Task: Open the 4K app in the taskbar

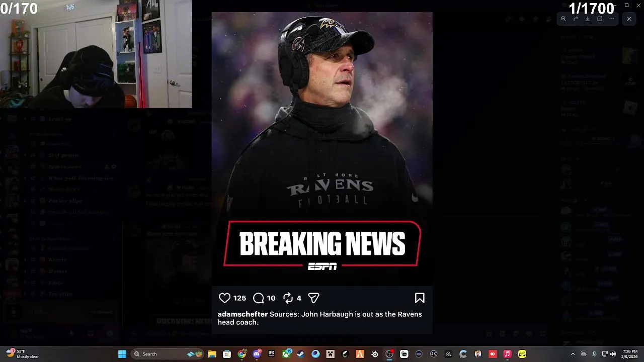Action: tap(434, 354)
